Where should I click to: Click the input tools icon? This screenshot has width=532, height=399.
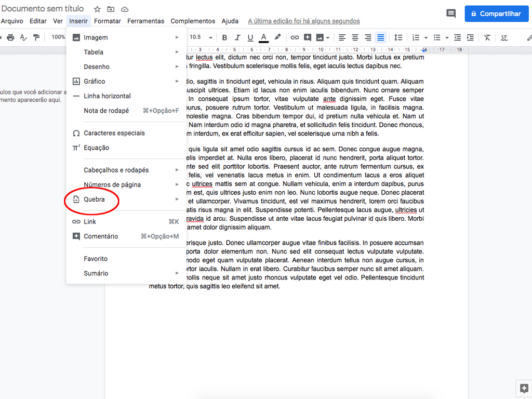coord(504,37)
